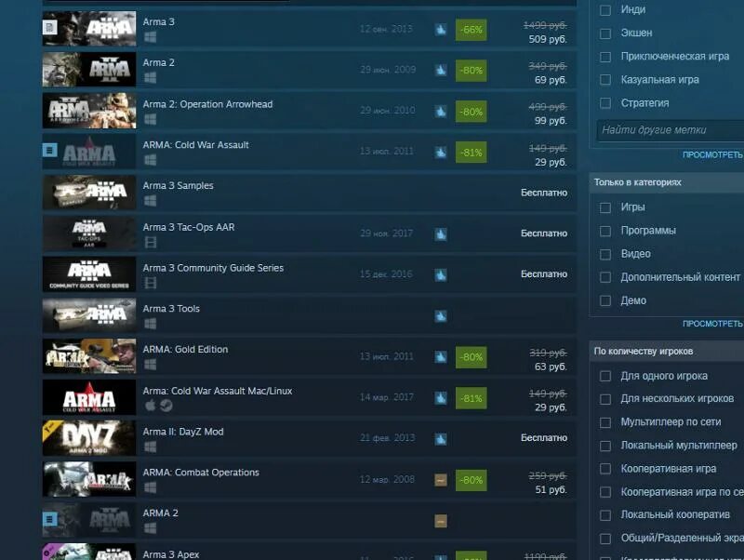
Task: Open the Arma II: DayZ Mod title
Action: pyautogui.click(x=183, y=432)
